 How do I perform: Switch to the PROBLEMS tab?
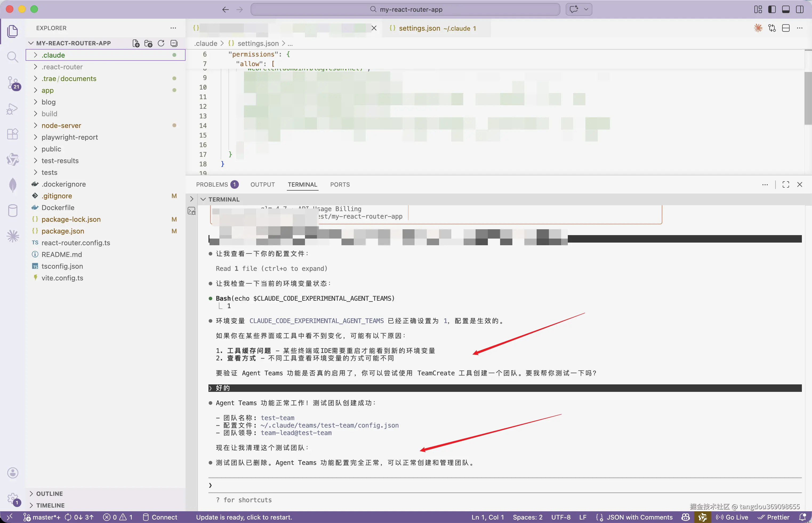click(x=212, y=184)
